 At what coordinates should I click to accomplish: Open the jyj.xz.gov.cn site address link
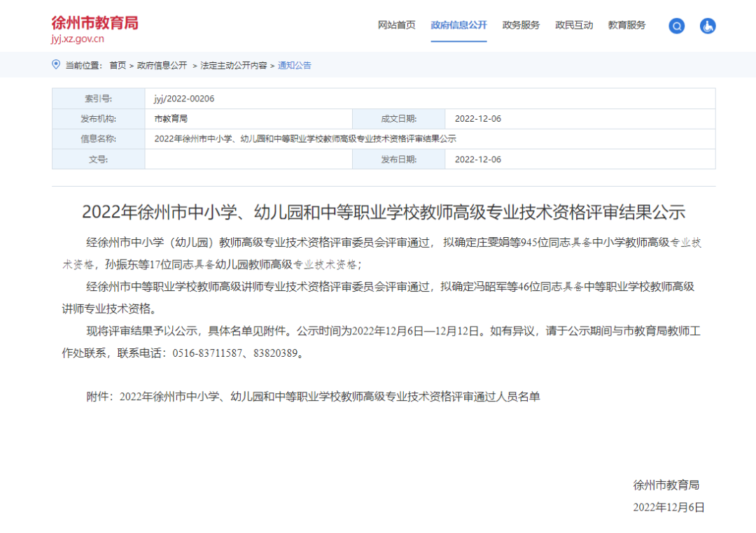78,38
